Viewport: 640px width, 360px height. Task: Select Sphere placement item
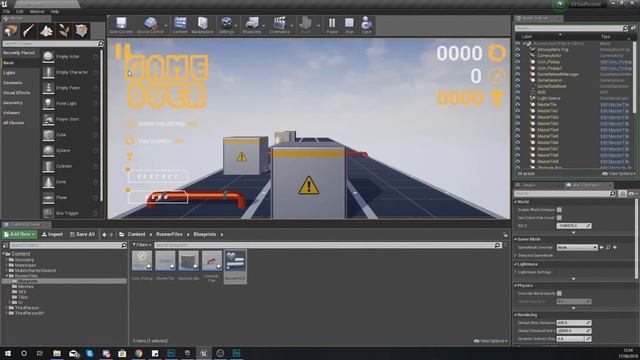coord(70,150)
